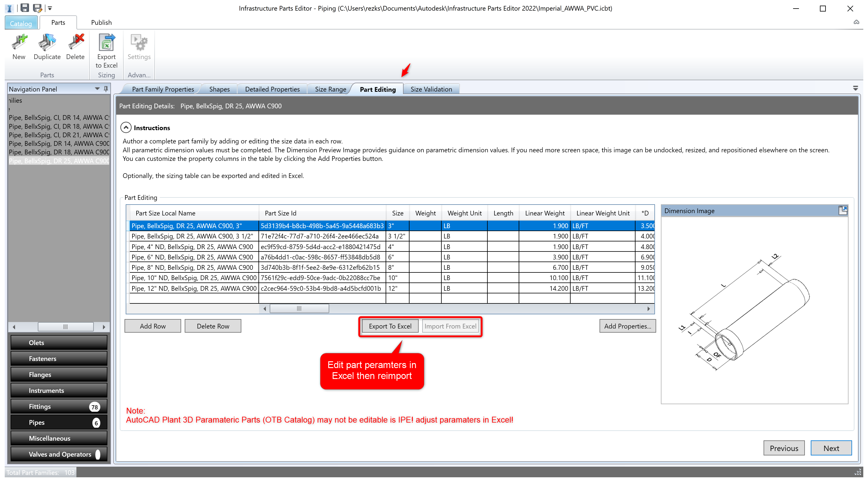Open the Navigation Panel dropdown arrow
This screenshot has width=868, height=482.
click(97, 89)
